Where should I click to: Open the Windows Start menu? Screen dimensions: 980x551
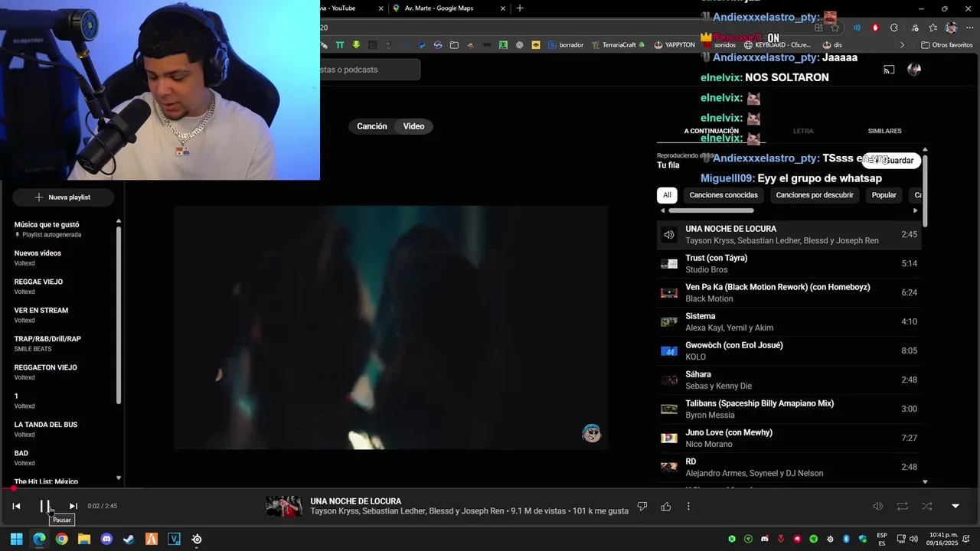(x=16, y=539)
